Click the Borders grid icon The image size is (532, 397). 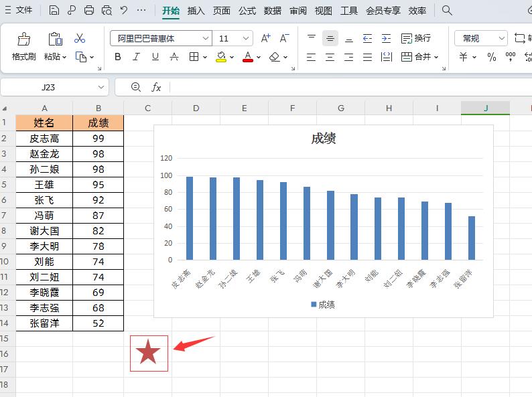coord(194,57)
